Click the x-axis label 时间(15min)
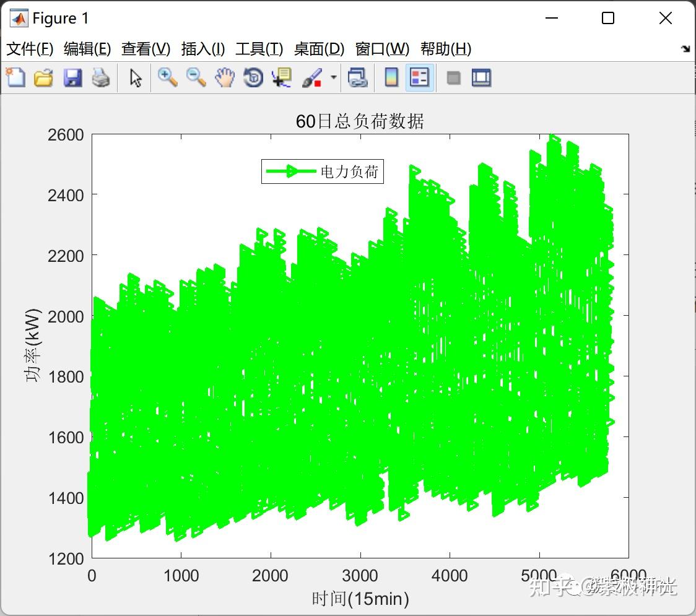 (360, 599)
